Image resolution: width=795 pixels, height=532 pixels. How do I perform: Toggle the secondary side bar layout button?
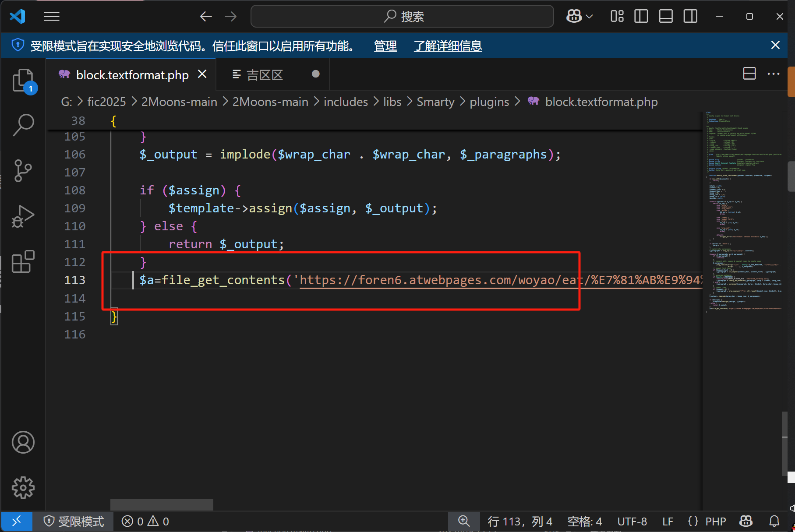tap(690, 17)
